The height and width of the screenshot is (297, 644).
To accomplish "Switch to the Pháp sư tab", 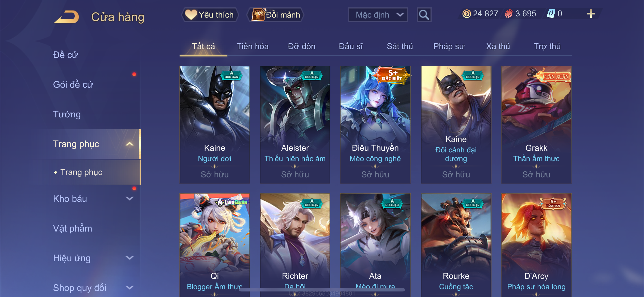I will tap(449, 46).
